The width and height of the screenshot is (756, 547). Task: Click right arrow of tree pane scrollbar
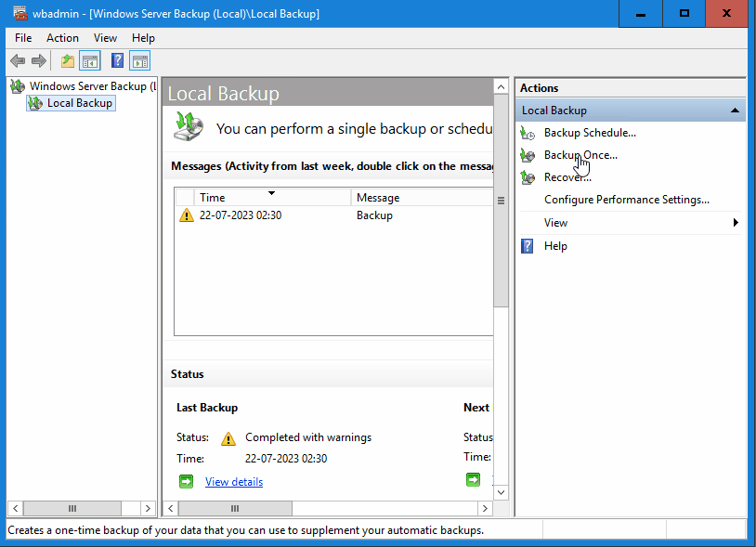pyautogui.click(x=148, y=508)
